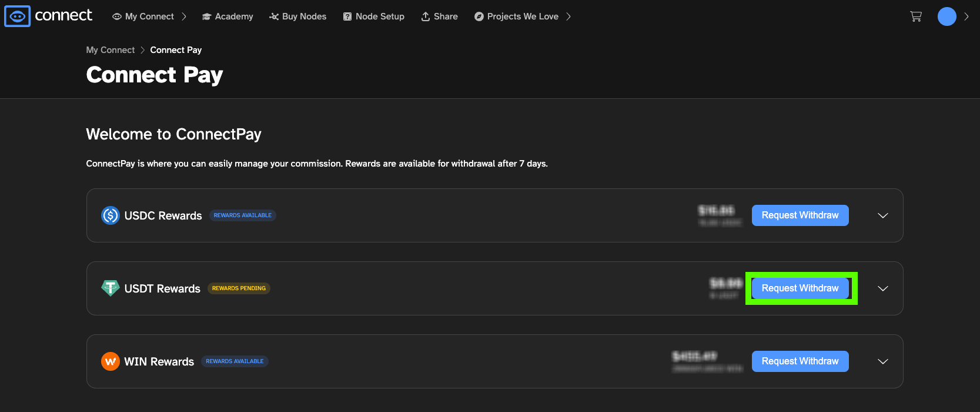
Task: Click the upload Share icon
Action: click(426, 16)
